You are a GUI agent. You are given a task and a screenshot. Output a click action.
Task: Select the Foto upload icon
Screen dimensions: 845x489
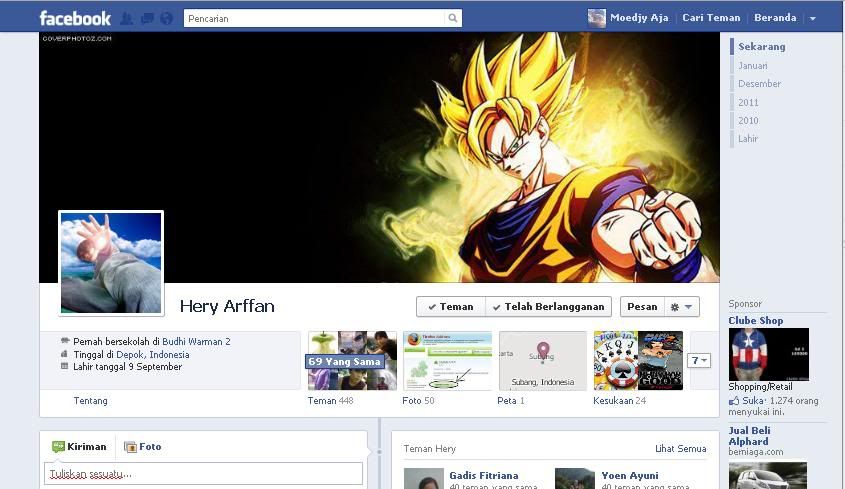click(x=130, y=447)
